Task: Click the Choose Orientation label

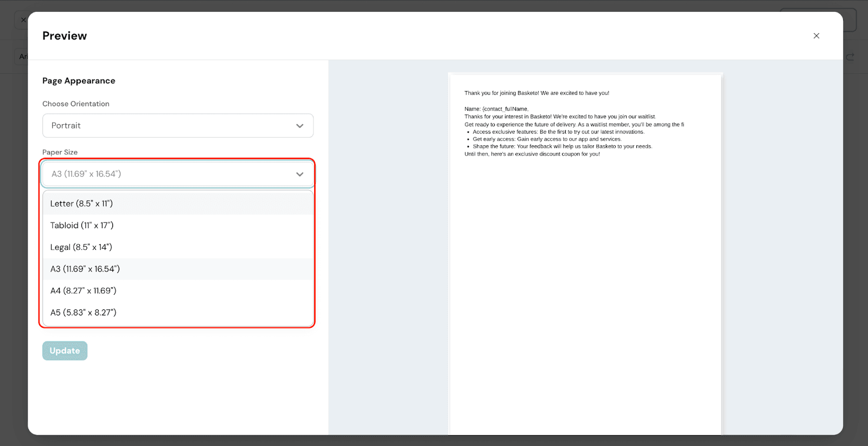Action: (76, 104)
